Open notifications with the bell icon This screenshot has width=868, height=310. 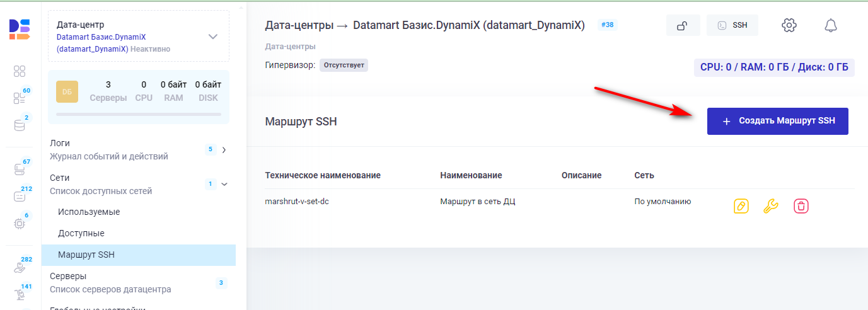(831, 25)
